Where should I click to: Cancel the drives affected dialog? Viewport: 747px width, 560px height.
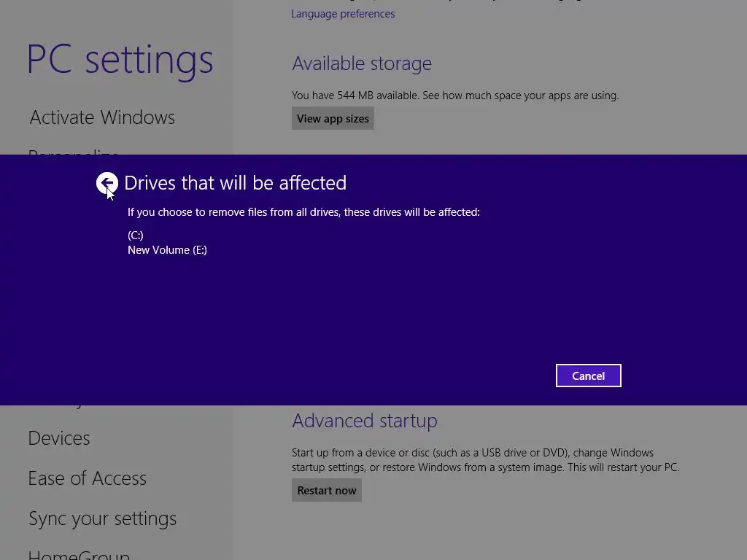(589, 376)
